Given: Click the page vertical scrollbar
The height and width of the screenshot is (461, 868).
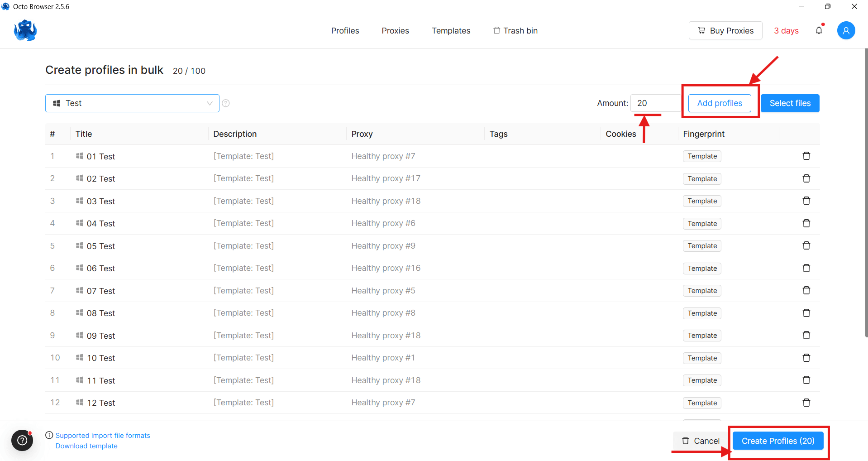Looking at the screenshot, I should pyautogui.click(x=866, y=192).
